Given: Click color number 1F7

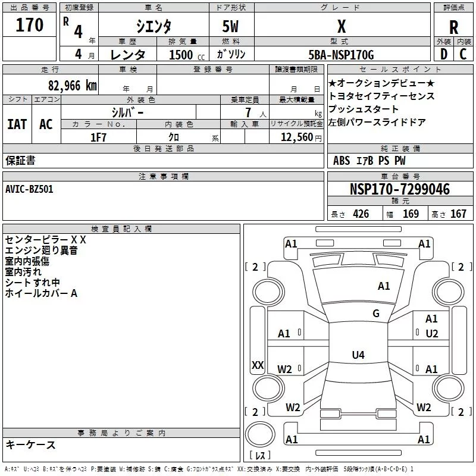Looking at the screenshot, I should pos(98,137).
